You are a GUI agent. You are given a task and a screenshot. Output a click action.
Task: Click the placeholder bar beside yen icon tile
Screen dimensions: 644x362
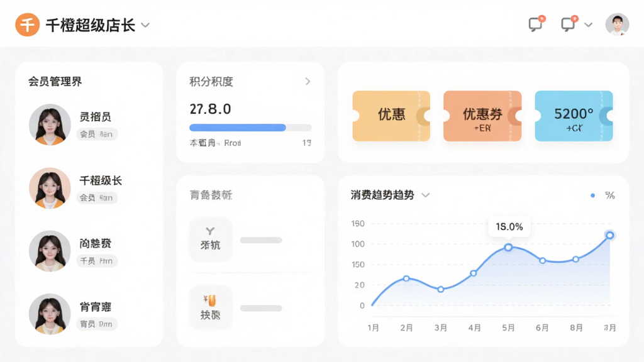[261, 308]
